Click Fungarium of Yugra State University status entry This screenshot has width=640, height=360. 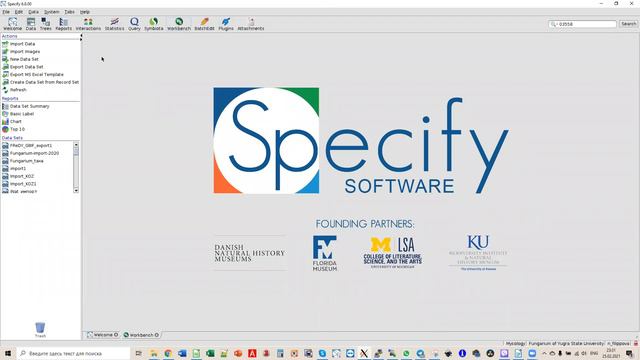click(x=566, y=344)
